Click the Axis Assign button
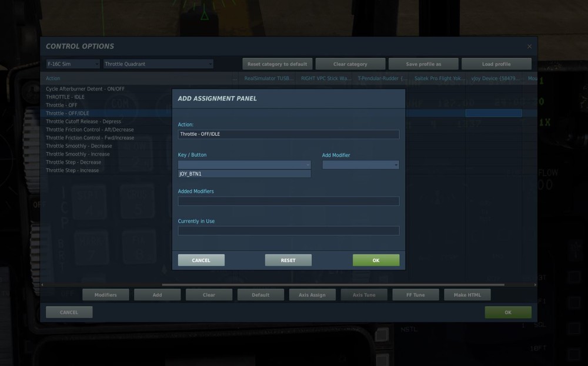The width and height of the screenshot is (588, 366). click(x=312, y=295)
